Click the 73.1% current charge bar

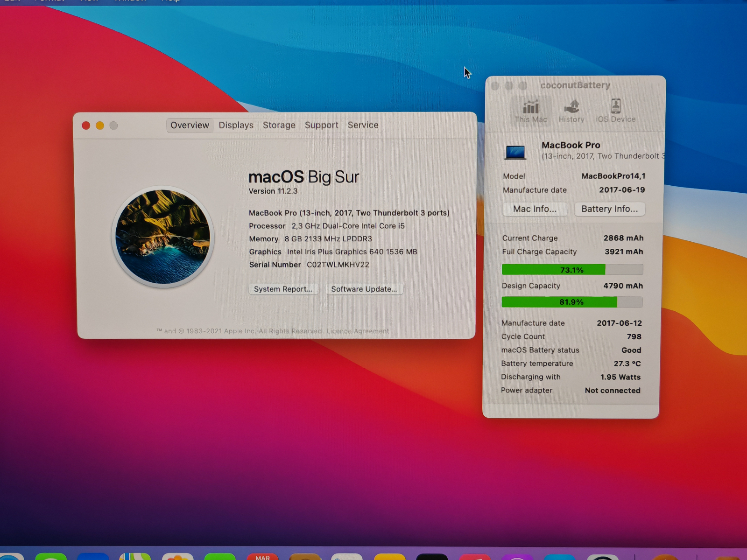pos(572,270)
